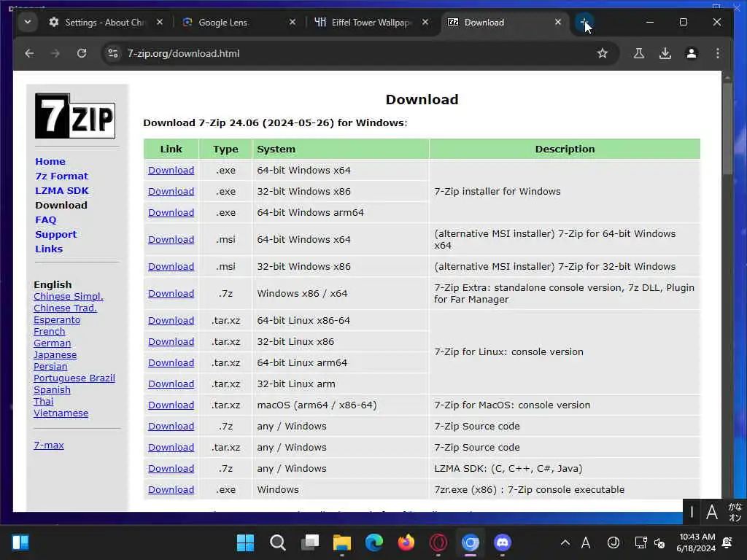The image size is (747, 560).
Task: Switch to the Settings - About Chrome tab
Action: tap(105, 23)
